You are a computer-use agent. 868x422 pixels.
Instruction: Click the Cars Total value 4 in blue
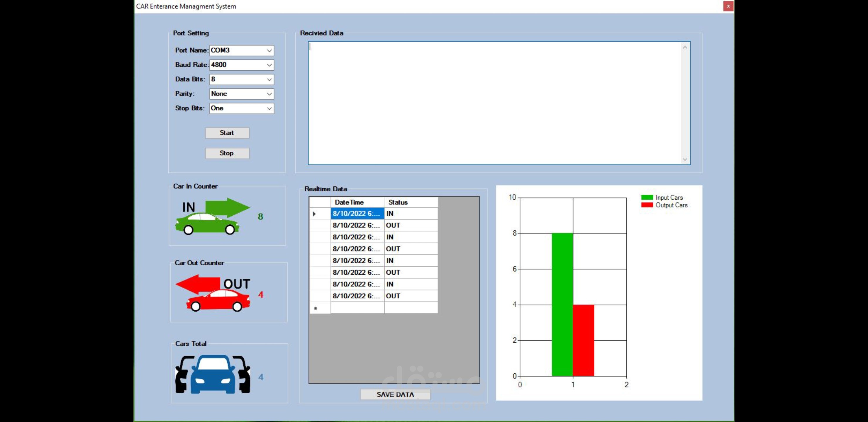[261, 377]
